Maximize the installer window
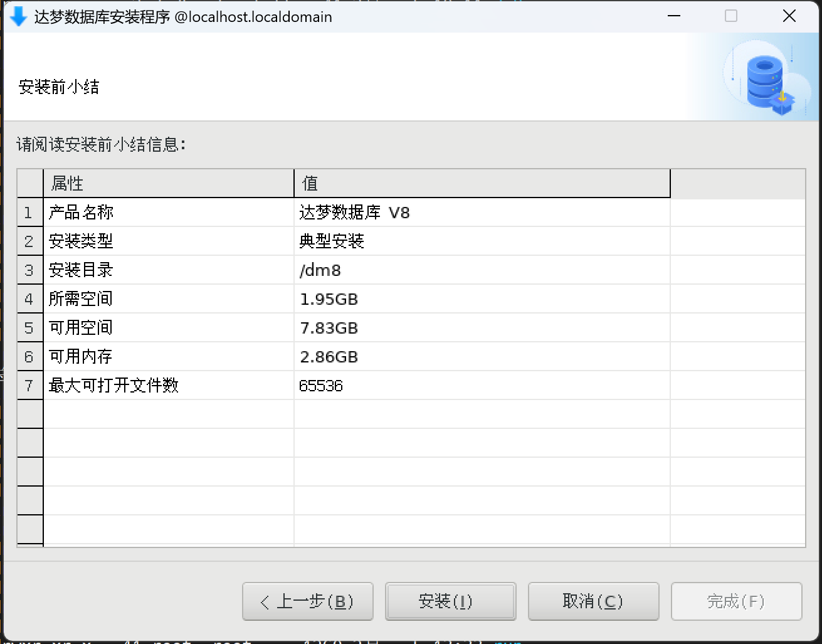 click(731, 16)
